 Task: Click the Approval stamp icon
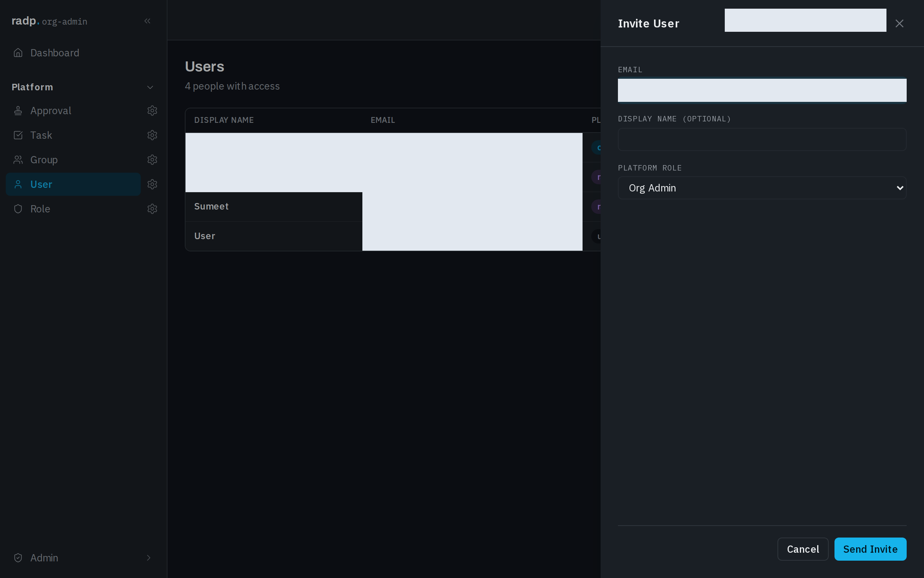pyautogui.click(x=18, y=111)
